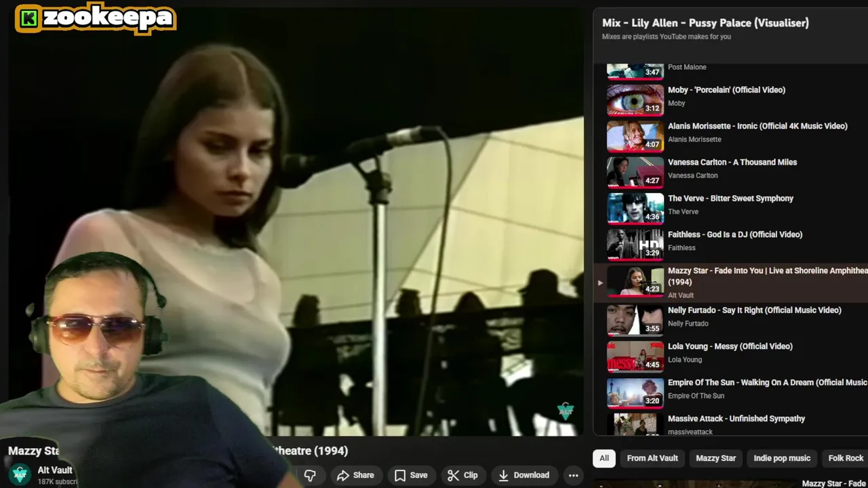Click the now-playing arrow beside Mazzy Star

tap(599, 283)
